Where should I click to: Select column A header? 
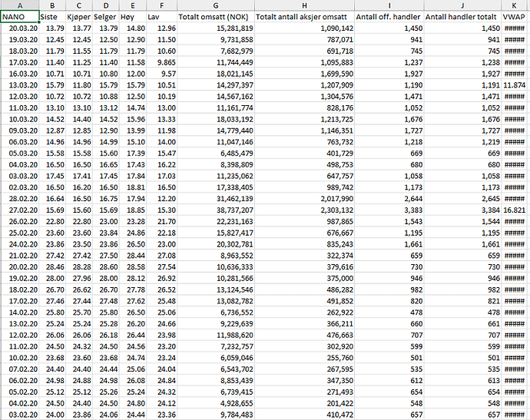[20, 5]
